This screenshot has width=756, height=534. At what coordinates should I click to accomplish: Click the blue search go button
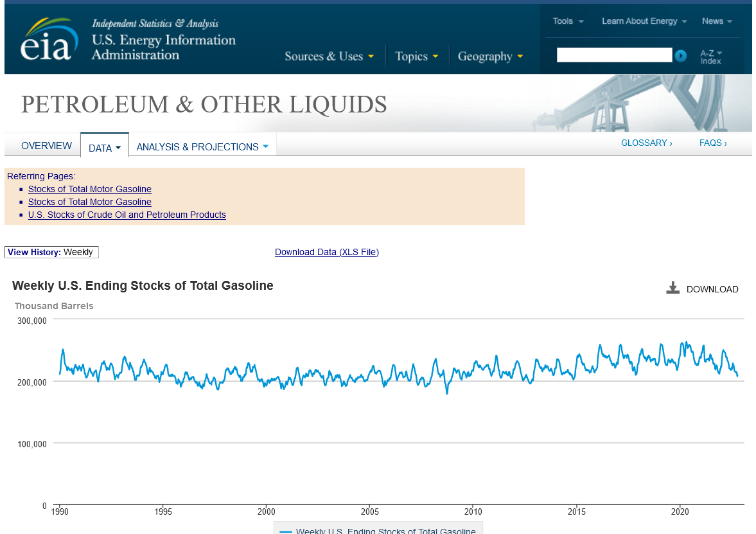[x=681, y=56]
